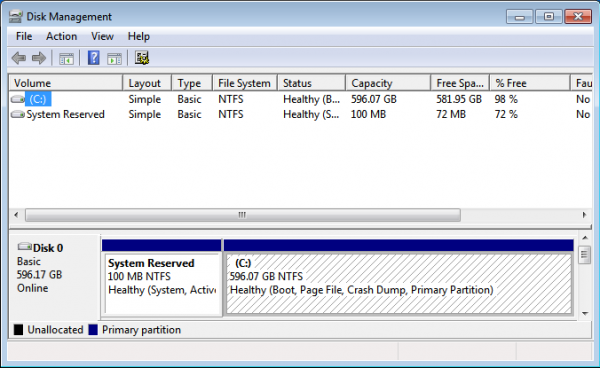Select the (C:) volume row
Screen dimensions: 600x368
point(301,99)
